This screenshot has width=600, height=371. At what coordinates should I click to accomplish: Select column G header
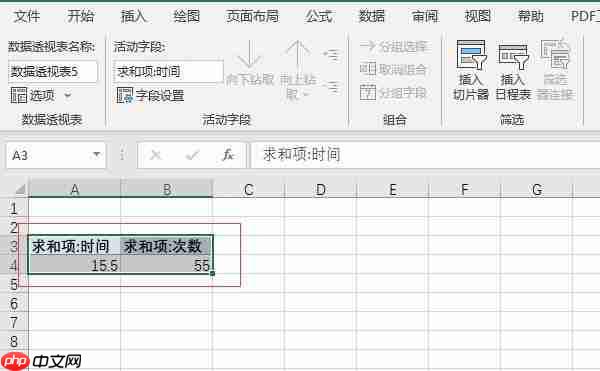(536, 189)
